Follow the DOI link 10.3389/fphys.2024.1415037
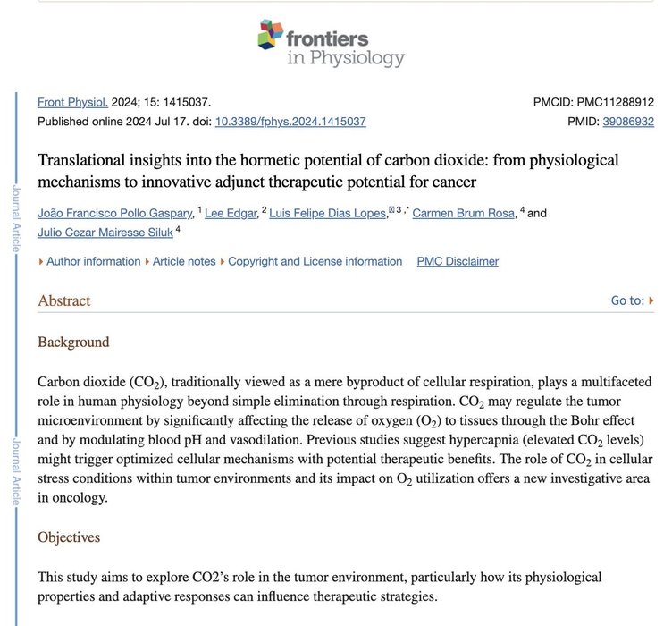This screenshot has height=626, width=672. [x=290, y=122]
